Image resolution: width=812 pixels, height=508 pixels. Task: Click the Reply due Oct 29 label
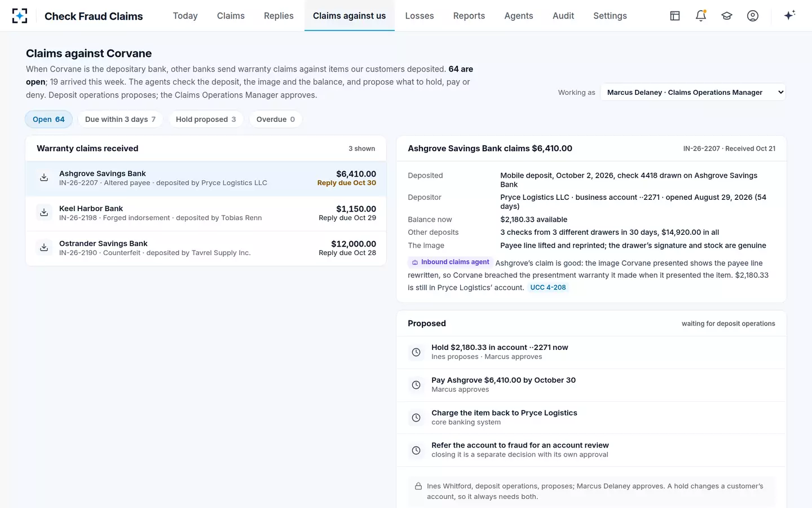[x=347, y=218]
